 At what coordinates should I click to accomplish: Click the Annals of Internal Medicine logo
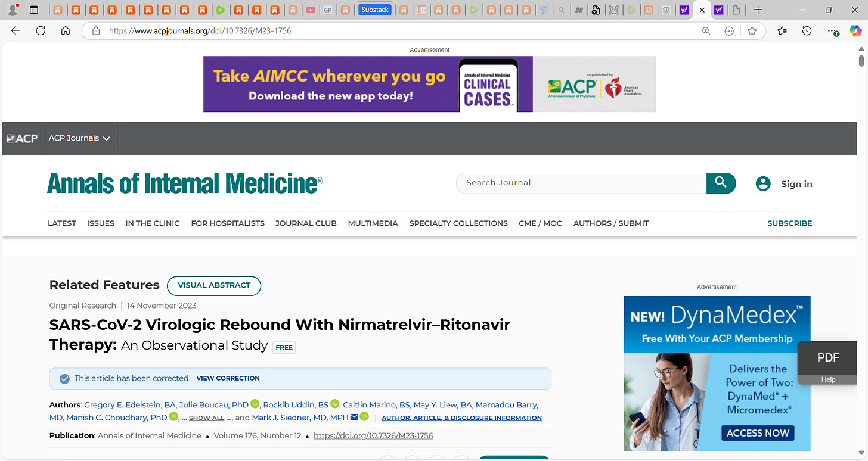pos(185,183)
